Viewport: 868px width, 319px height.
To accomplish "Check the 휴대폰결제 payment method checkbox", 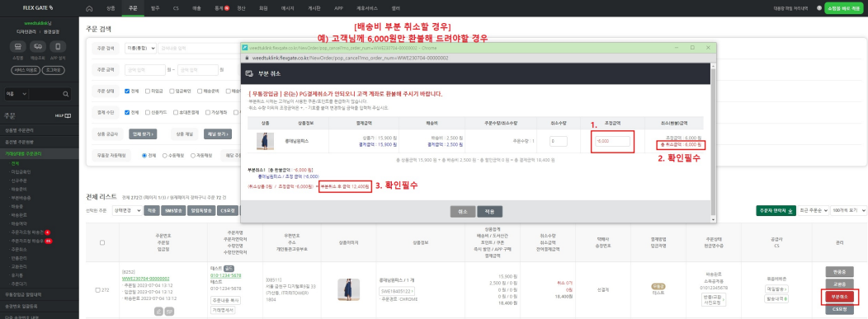I will click(177, 112).
